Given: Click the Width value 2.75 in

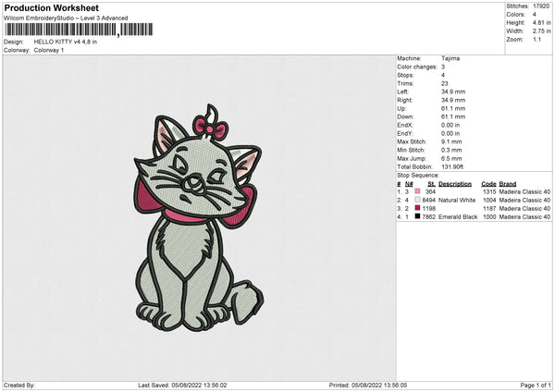Looking at the screenshot, I should 541,31.
